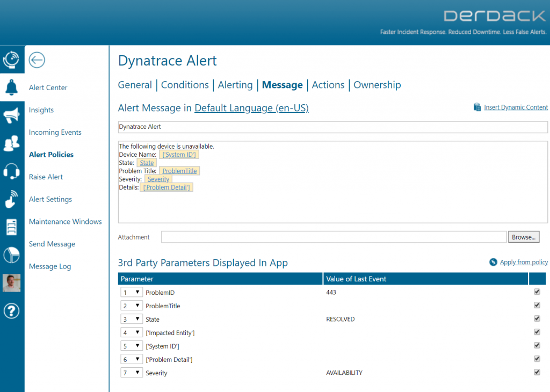Click the raise alert hand icon
The height and width of the screenshot is (392, 550).
pos(11,199)
